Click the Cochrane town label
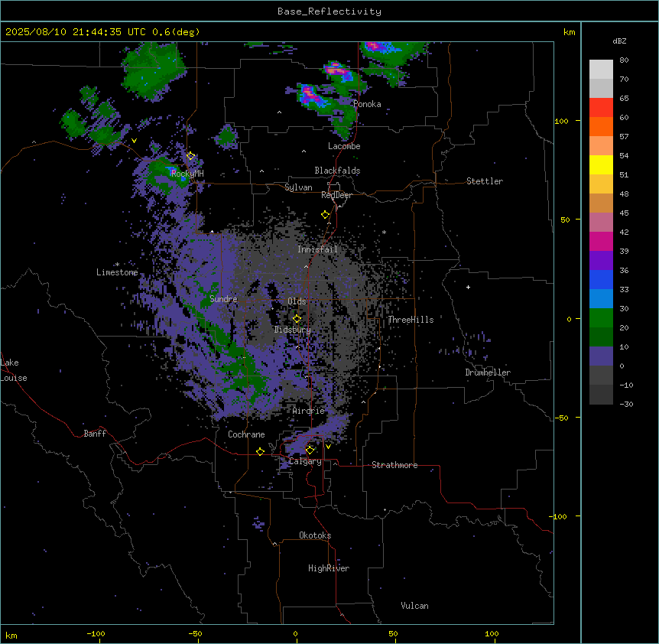Image resolution: width=659 pixels, height=644 pixels. pos(246,434)
